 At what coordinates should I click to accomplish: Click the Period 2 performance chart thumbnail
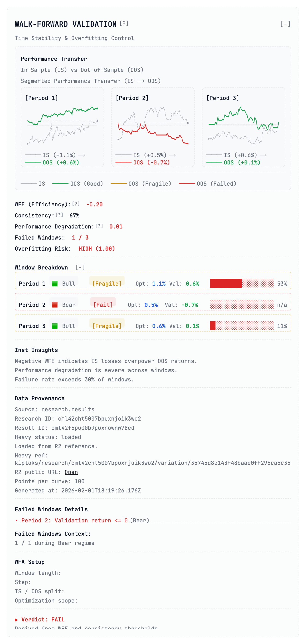coord(153,125)
